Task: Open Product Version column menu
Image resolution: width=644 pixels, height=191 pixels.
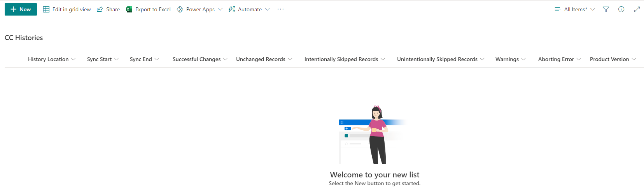Action: [x=612, y=59]
